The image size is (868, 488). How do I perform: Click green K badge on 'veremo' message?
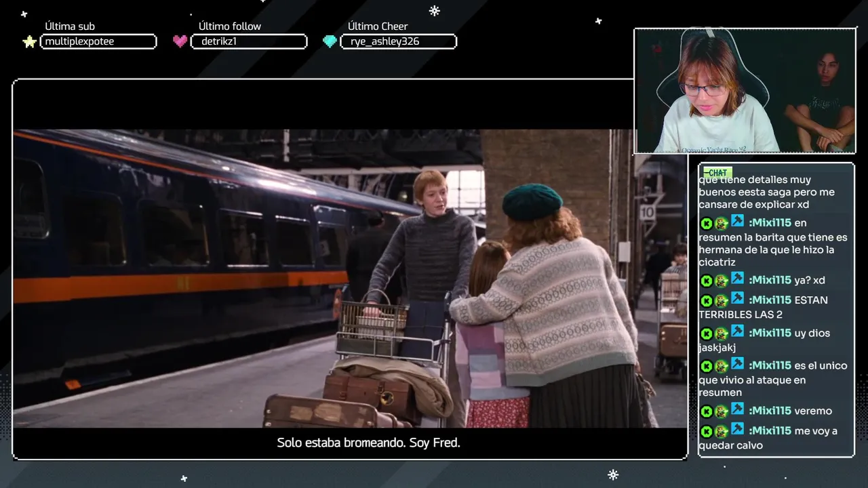tap(706, 412)
